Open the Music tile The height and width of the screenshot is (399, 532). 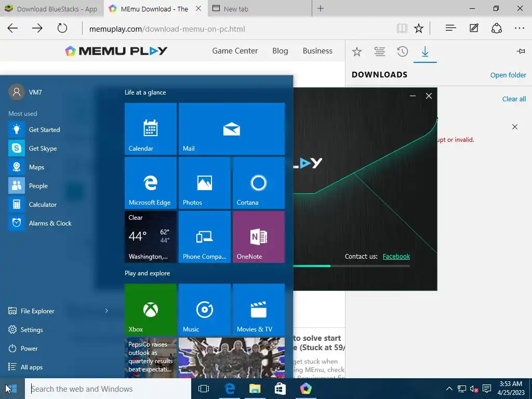(205, 310)
